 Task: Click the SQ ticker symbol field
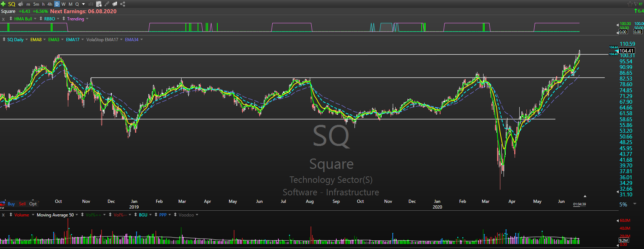click(12, 4)
